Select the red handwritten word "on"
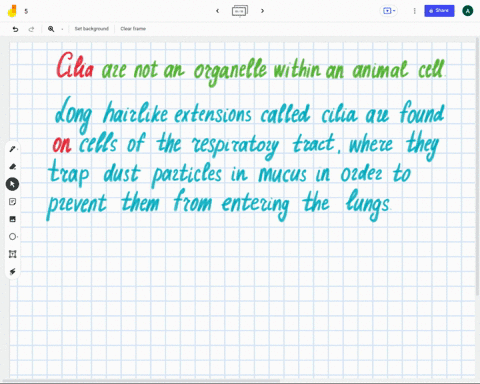 (x=62, y=145)
